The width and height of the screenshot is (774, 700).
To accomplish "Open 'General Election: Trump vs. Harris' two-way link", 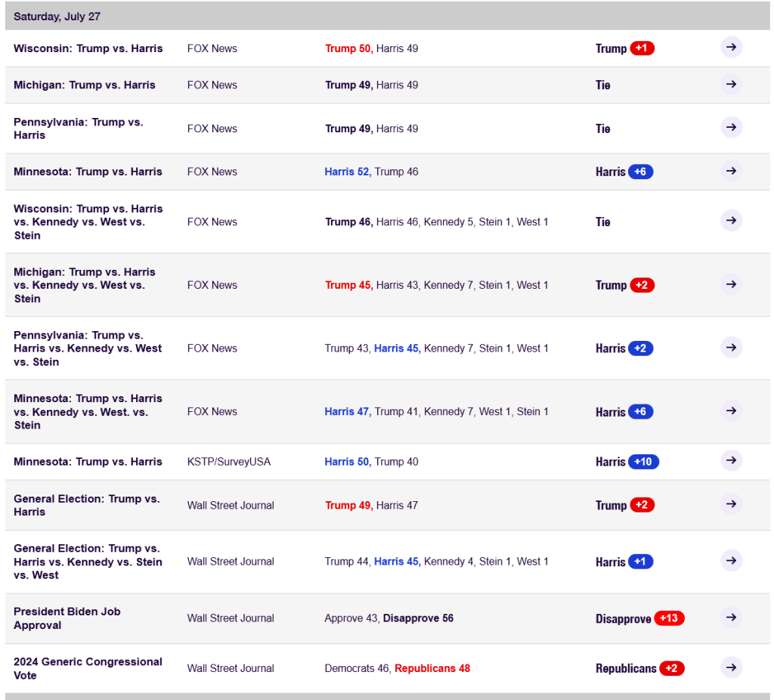I will 87,505.
